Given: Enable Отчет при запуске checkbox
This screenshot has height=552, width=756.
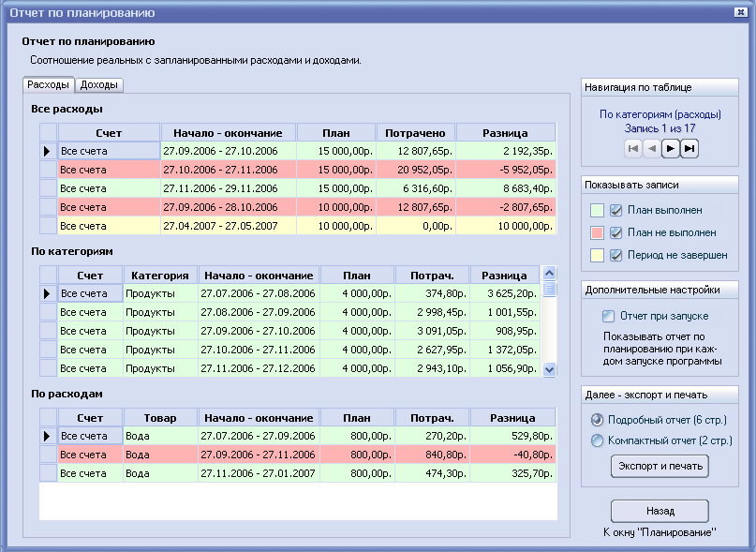Looking at the screenshot, I should (x=609, y=316).
